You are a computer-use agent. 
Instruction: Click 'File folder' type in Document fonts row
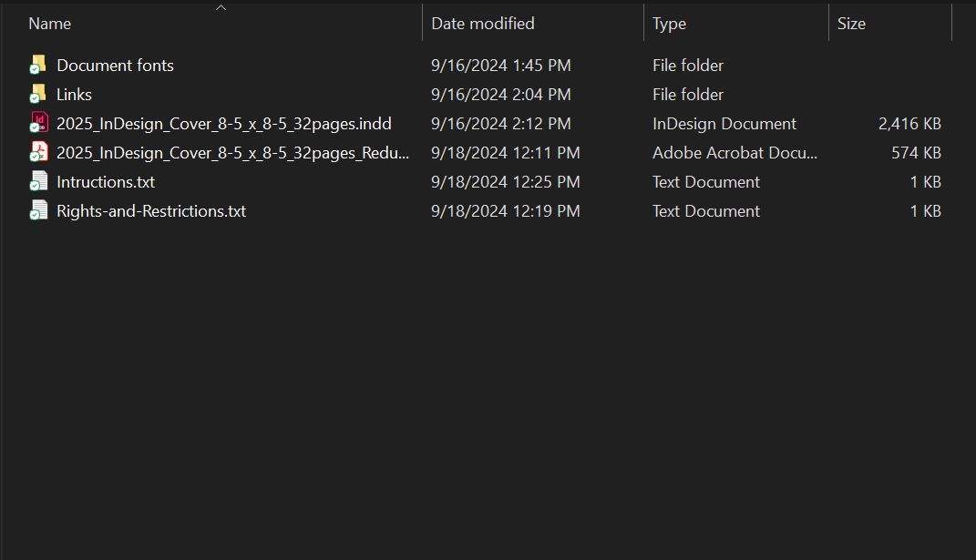[688, 66]
